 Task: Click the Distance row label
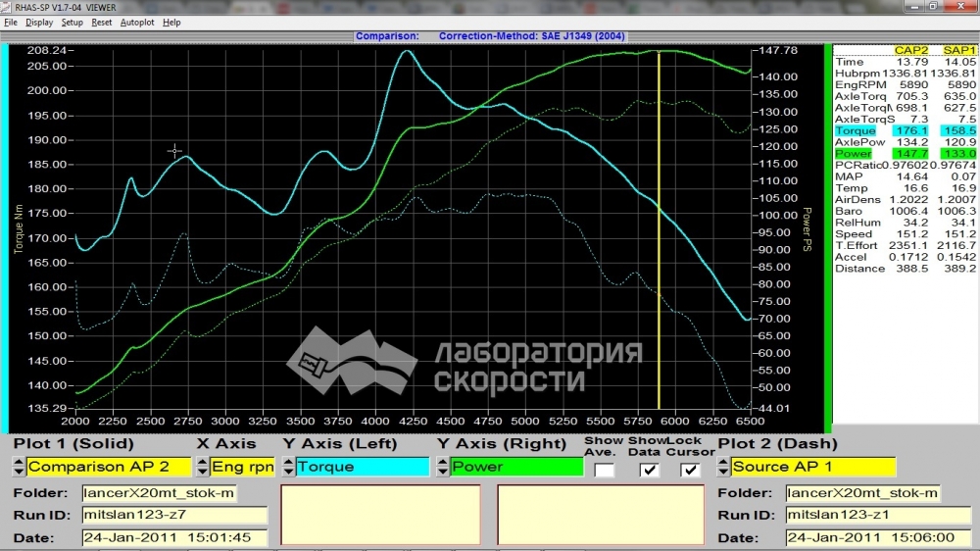[859, 269]
